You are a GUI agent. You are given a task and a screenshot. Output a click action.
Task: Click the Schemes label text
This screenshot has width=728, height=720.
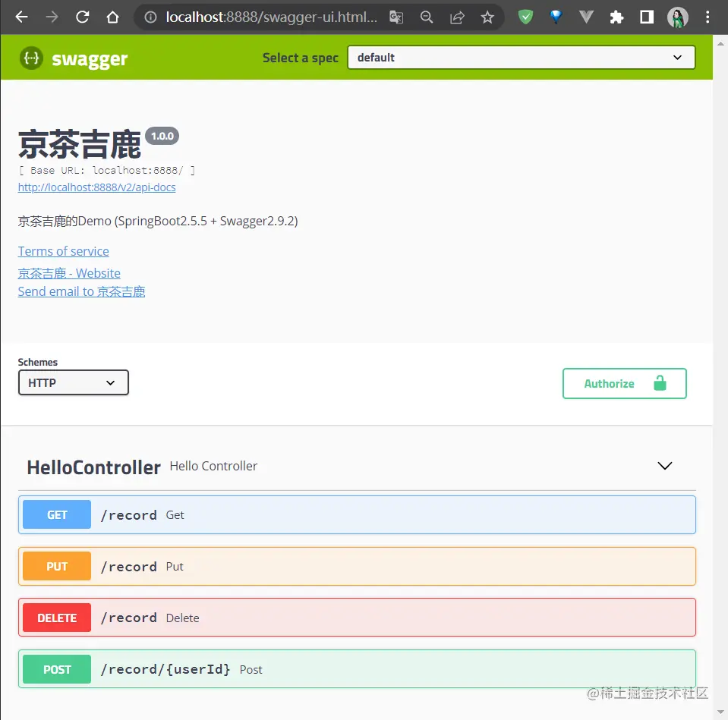(x=38, y=362)
